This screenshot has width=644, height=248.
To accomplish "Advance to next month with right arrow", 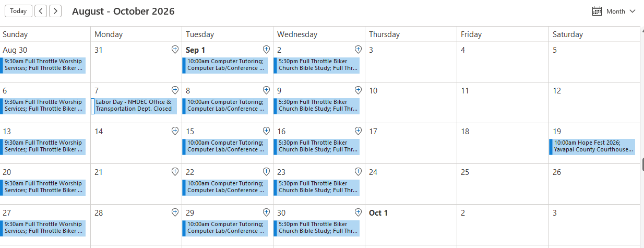I will 55,11.
